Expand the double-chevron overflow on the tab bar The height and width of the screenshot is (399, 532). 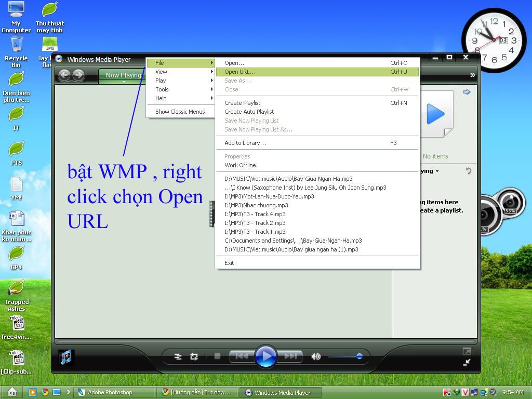(472, 75)
